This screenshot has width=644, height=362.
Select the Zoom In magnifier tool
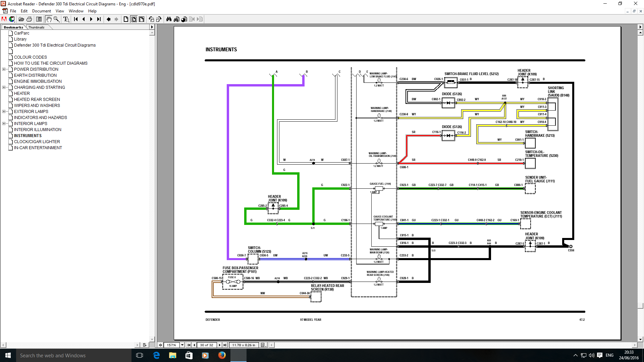56,19
